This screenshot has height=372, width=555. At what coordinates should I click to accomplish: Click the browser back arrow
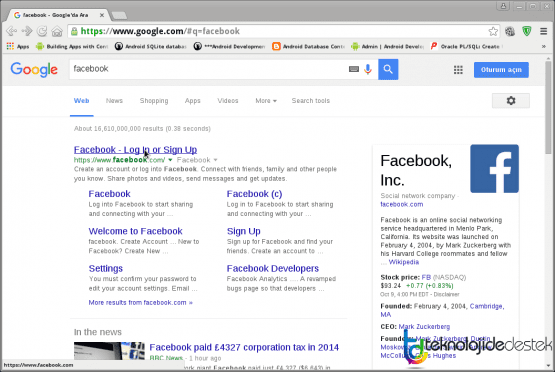pos(11,31)
